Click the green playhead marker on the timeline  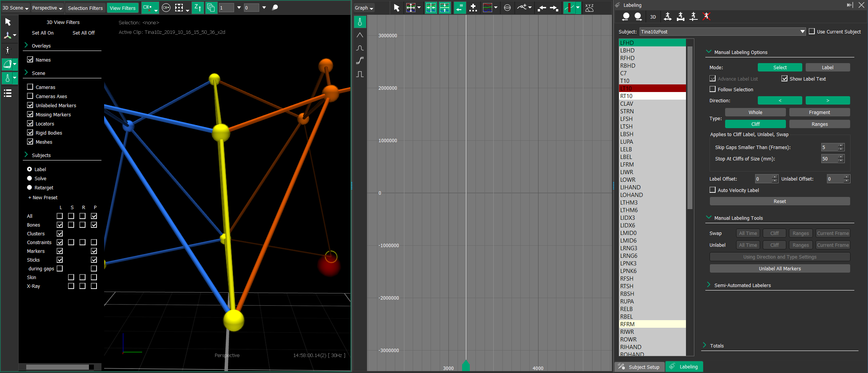[x=466, y=366]
